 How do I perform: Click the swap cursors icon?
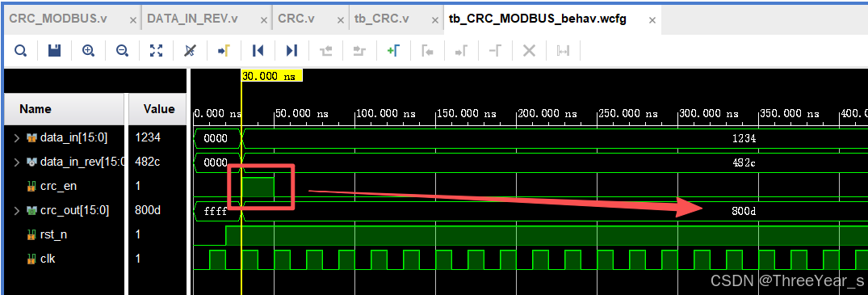(x=563, y=51)
